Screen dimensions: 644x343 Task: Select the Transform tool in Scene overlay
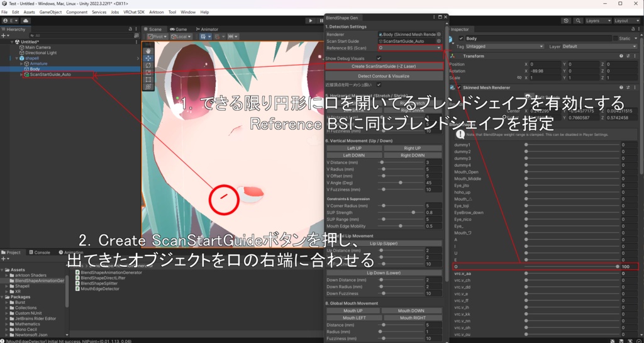coord(148,87)
